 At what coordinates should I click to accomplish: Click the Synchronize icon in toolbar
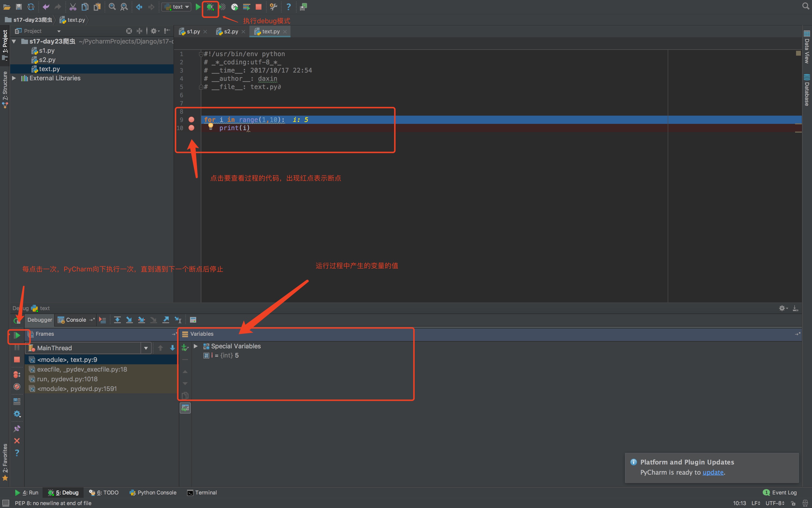31,7
